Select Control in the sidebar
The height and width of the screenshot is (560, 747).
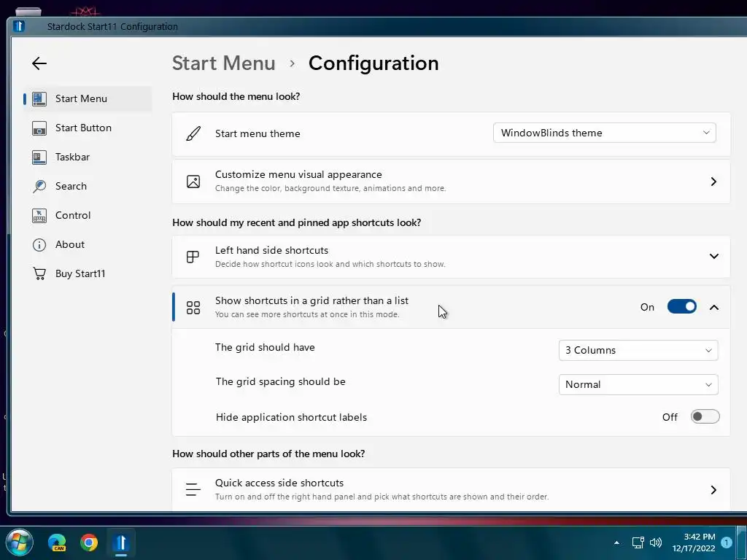tap(88, 215)
